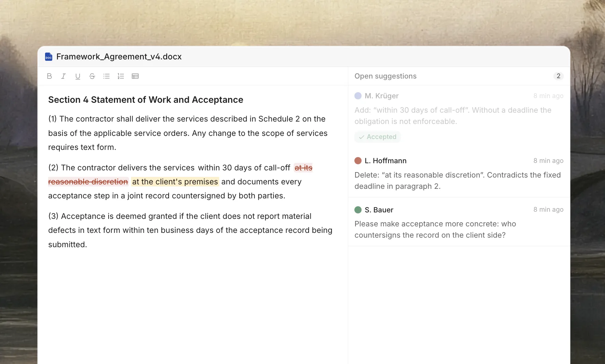Click the Section 4 heading
The height and width of the screenshot is (364, 605).
[x=146, y=100]
